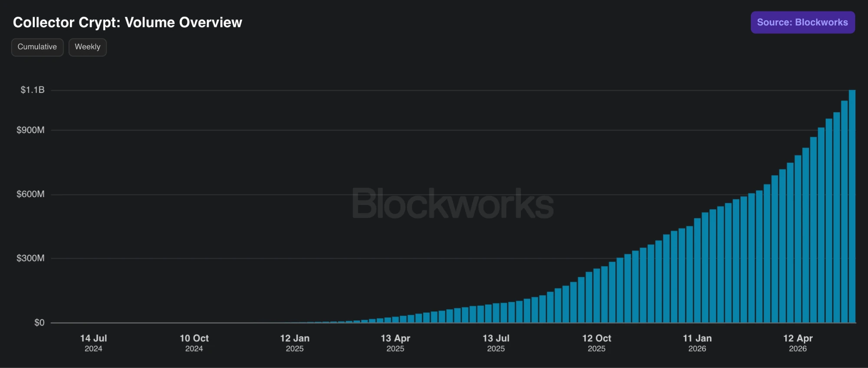Viewport: 868px width, 368px height.
Task: Click the Collector Crypt: Volume Overview title
Action: point(128,22)
